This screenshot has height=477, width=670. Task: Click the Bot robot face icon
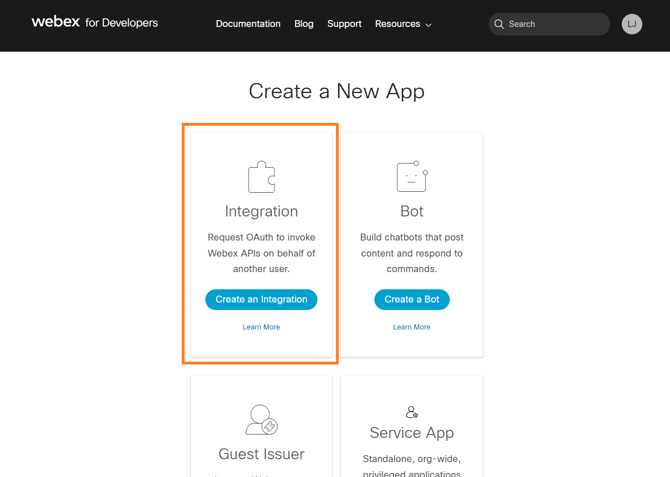411,176
